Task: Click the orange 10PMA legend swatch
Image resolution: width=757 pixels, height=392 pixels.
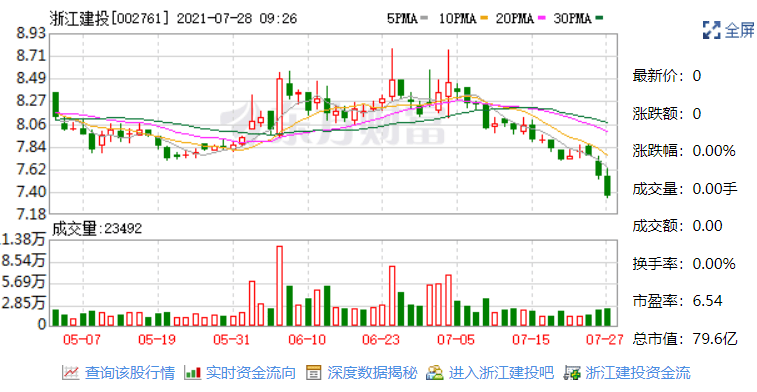Action: tap(484, 18)
